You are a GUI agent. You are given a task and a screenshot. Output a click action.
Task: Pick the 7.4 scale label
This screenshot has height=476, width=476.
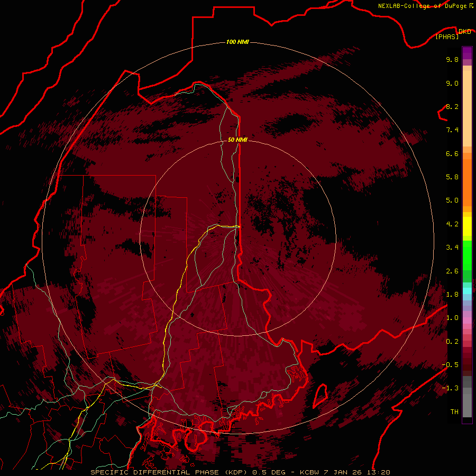(x=452, y=130)
